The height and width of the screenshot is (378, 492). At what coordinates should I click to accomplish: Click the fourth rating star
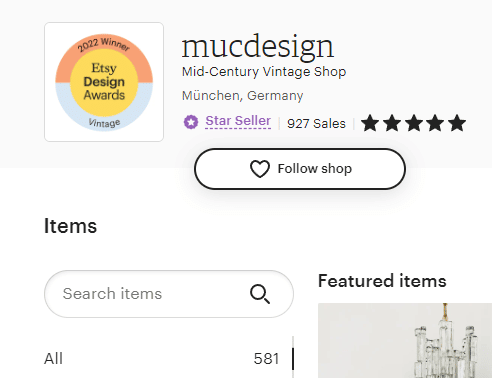point(435,123)
